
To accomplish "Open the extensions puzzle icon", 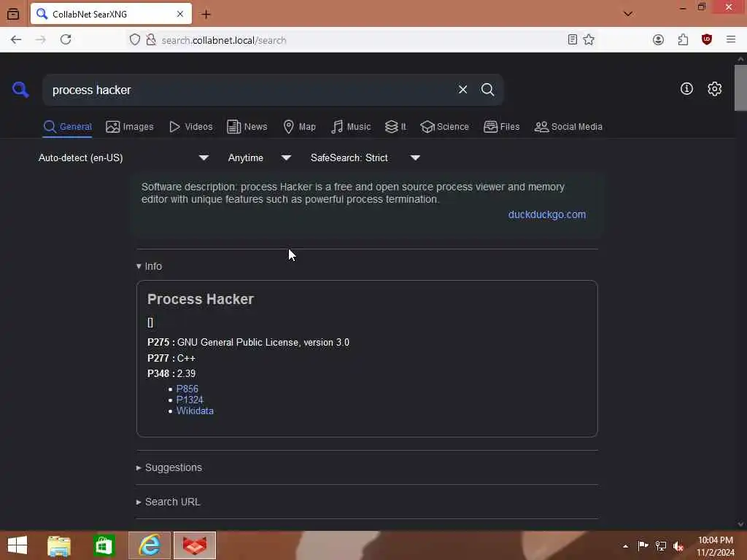I will coord(683,40).
